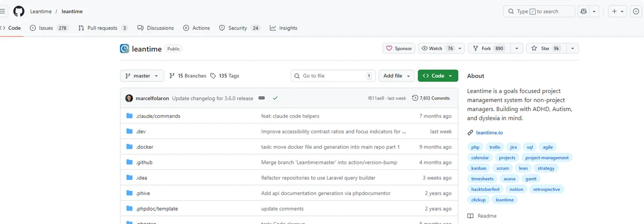Image resolution: width=644 pixels, height=224 pixels.
Task: Click the folder icon beside .idea
Action: point(130,178)
